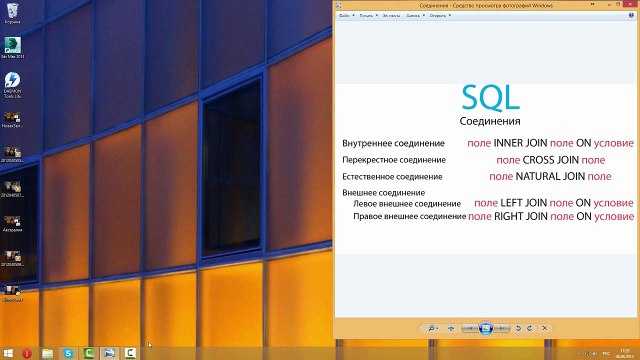Expand the Печать dropdown menu
Image resolution: width=640 pixels, height=360 pixels.
coord(369,16)
